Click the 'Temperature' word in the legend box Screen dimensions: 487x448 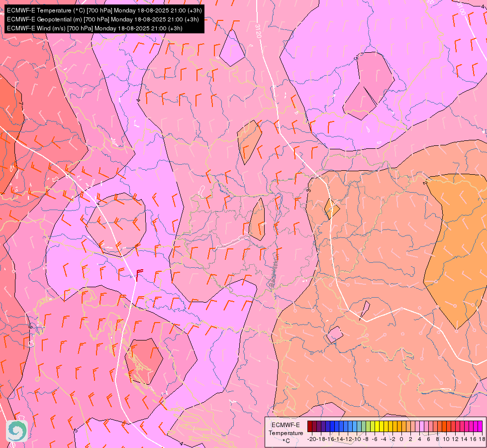[286, 433]
